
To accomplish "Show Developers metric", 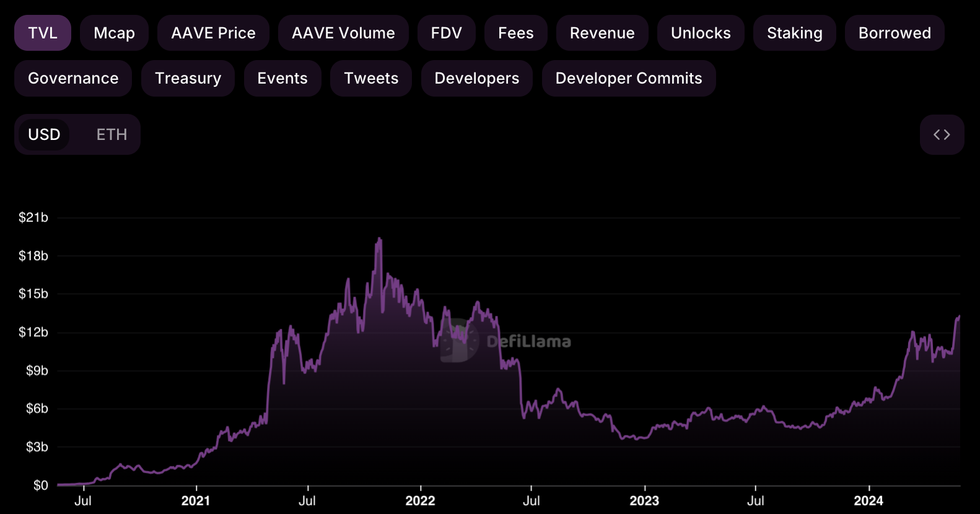I will point(476,78).
